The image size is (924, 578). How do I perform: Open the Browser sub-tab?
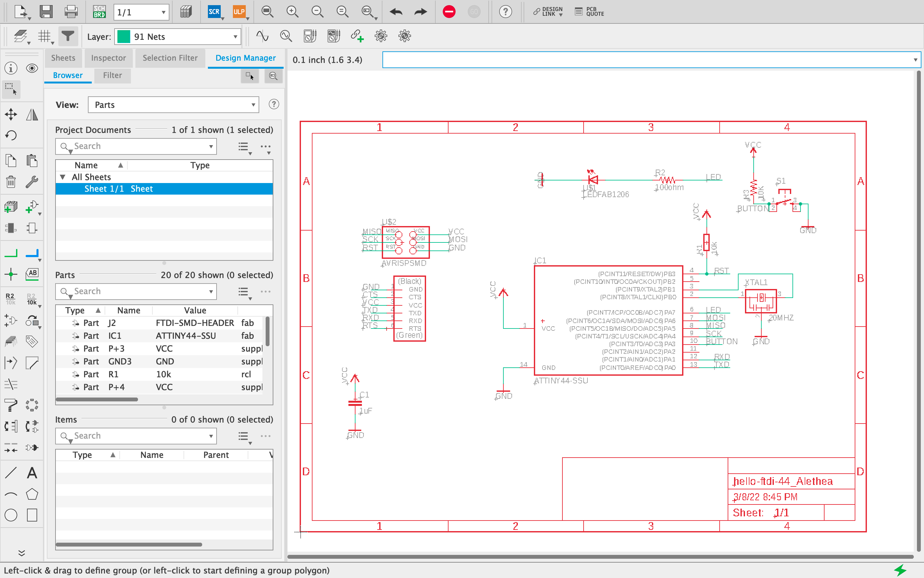click(68, 75)
